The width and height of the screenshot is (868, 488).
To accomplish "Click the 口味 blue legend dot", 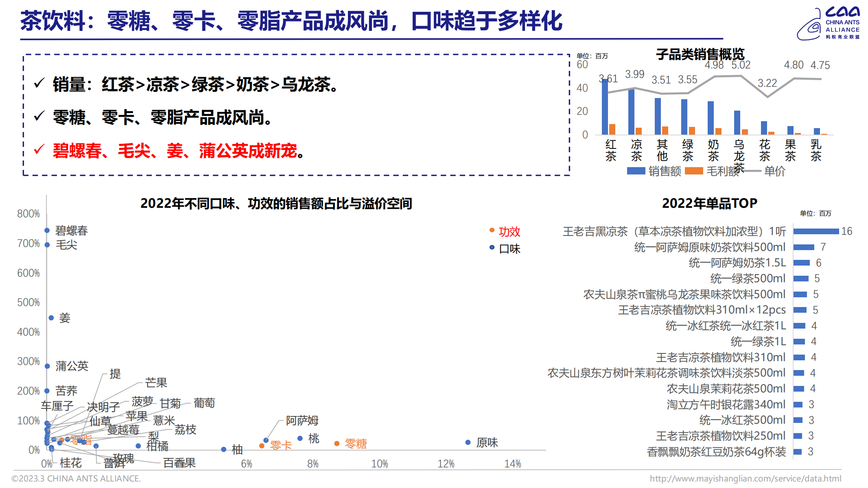I will point(492,247).
